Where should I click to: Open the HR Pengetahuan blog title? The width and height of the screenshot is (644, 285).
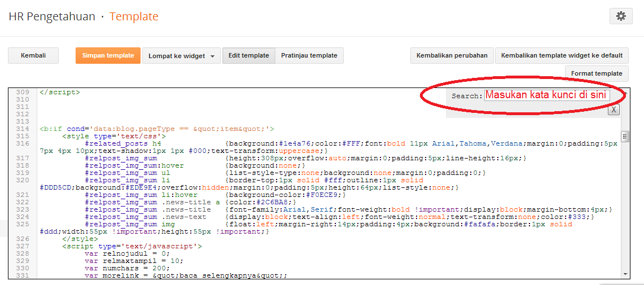(x=52, y=17)
